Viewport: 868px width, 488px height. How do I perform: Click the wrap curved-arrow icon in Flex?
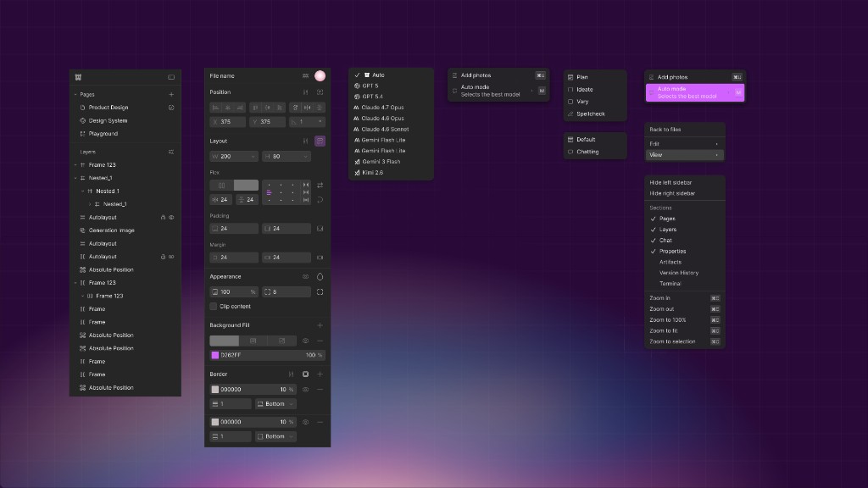[320, 200]
